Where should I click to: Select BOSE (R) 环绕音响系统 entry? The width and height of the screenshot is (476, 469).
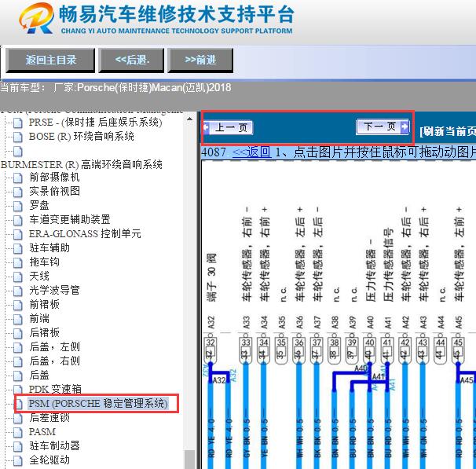pyautogui.click(x=82, y=137)
